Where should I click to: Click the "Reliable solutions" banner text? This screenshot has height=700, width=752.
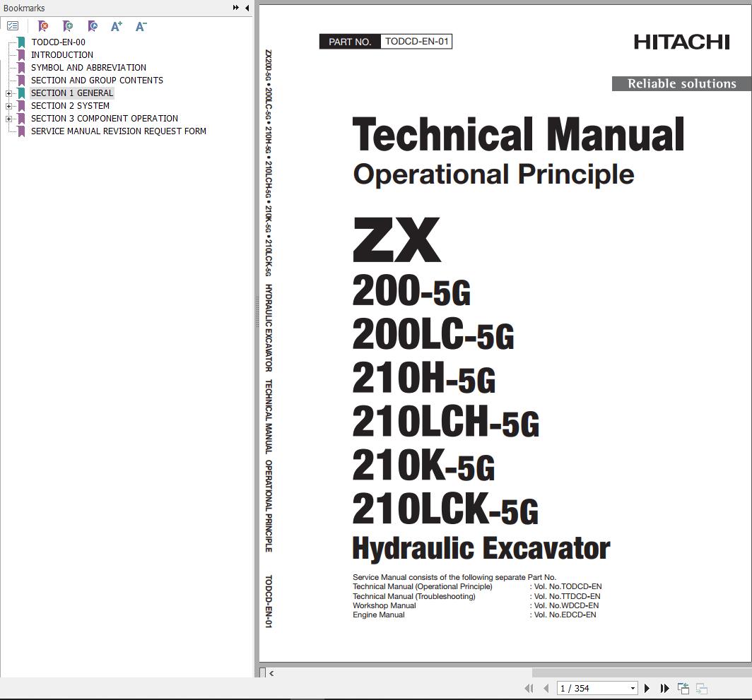[x=681, y=83]
